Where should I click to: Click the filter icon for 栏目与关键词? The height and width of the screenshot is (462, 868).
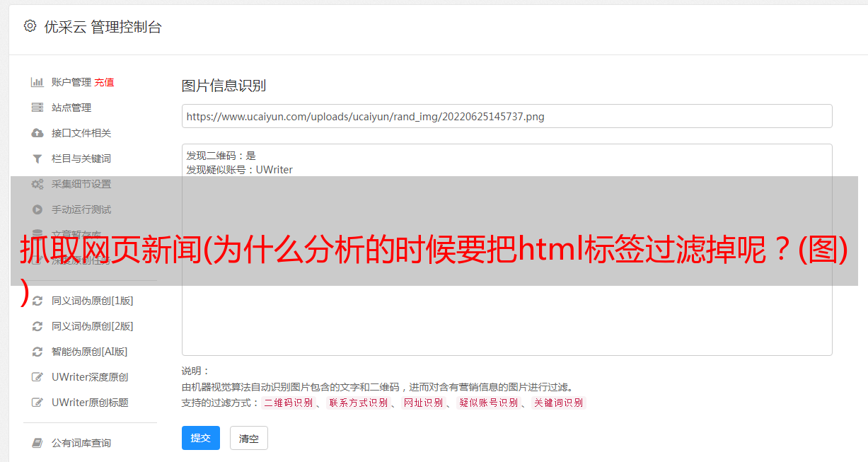[37, 158]
